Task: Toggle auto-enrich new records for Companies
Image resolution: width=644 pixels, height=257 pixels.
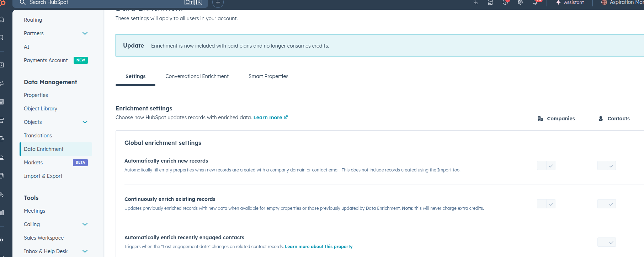Action: tap(546, 165)
